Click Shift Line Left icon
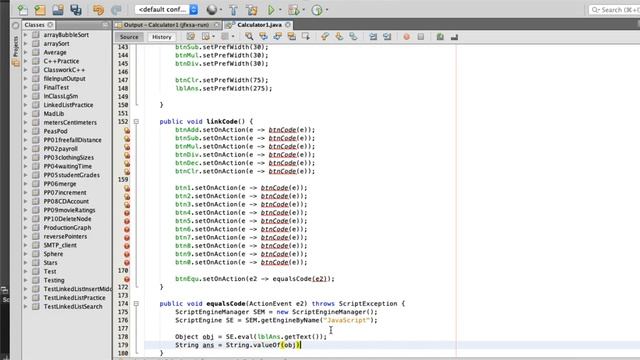This screenshot has height=360, width=640. [373, 37]
